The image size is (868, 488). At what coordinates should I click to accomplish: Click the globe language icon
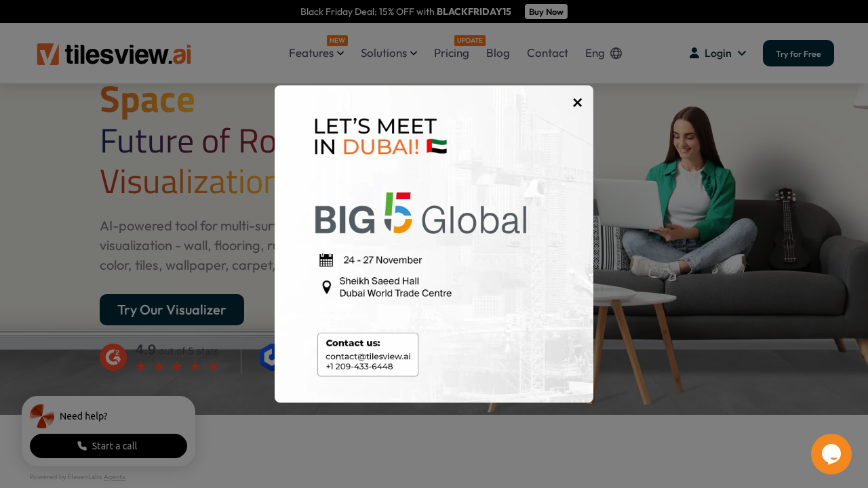pos(616,53)
